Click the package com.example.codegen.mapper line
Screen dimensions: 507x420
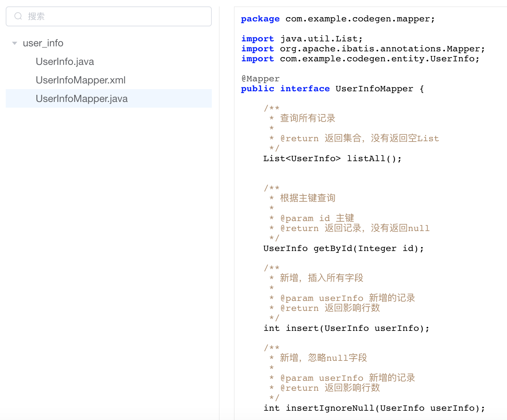point(338,19)
